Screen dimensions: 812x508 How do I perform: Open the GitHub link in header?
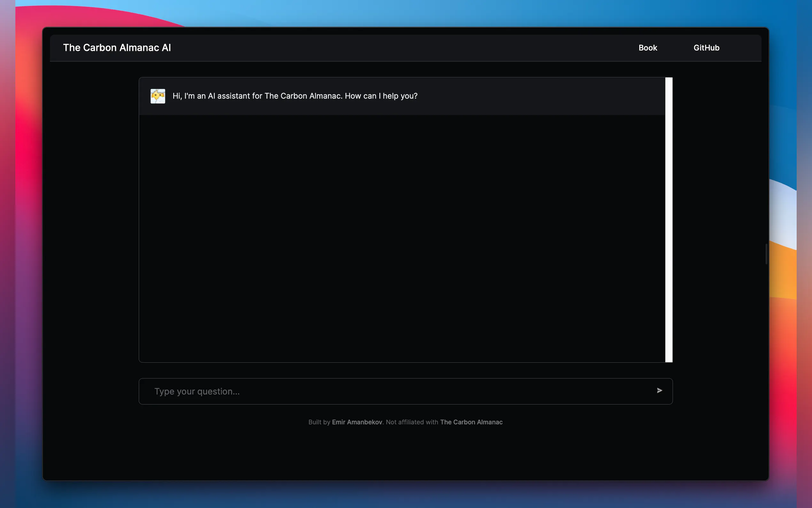(x=706, y=48)
